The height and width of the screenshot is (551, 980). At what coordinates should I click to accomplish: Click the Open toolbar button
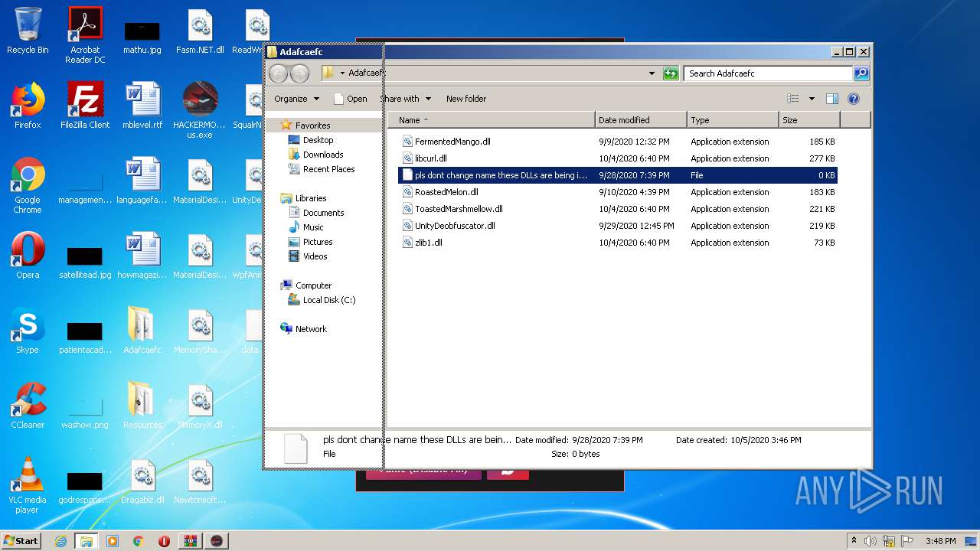coord(351,99)
